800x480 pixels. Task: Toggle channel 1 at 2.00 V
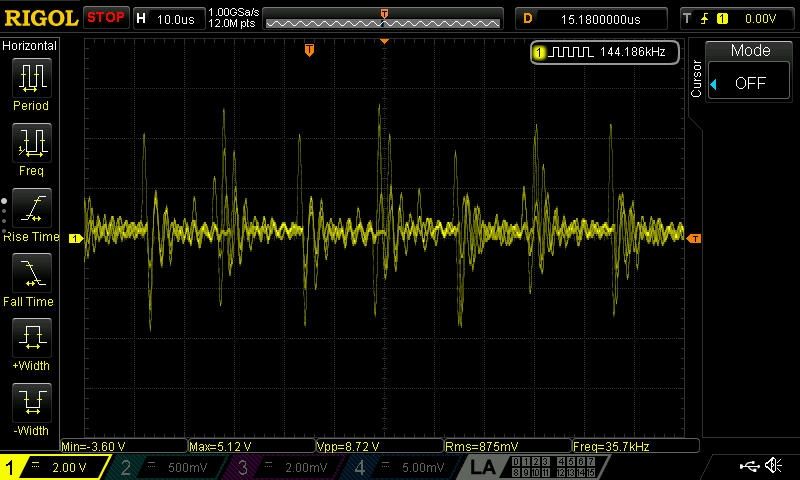coord(54,467)
